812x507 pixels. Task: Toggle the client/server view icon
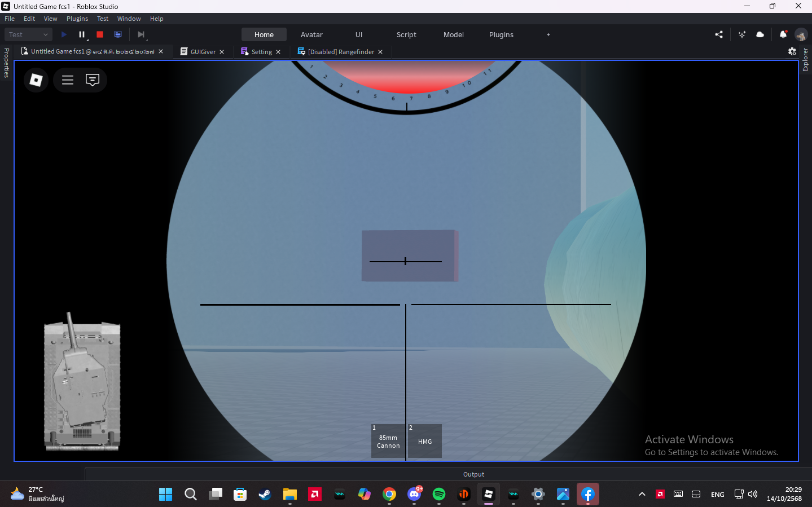click(118, 34)
